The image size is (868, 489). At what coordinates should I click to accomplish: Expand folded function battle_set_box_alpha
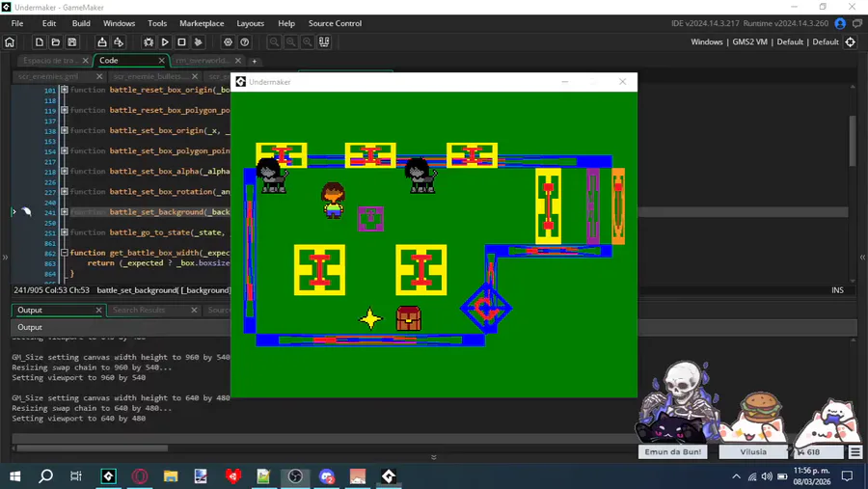coord(65,171)
